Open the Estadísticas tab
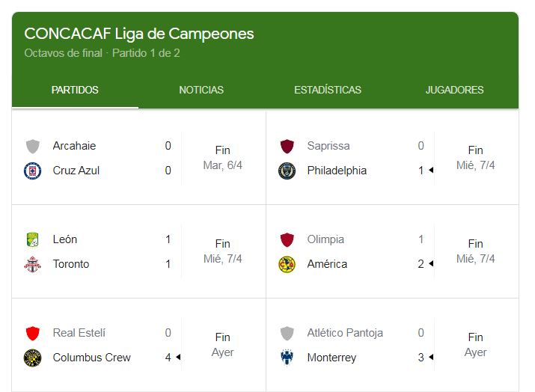This screenshot has height=392, width=535. pos(328,90)
